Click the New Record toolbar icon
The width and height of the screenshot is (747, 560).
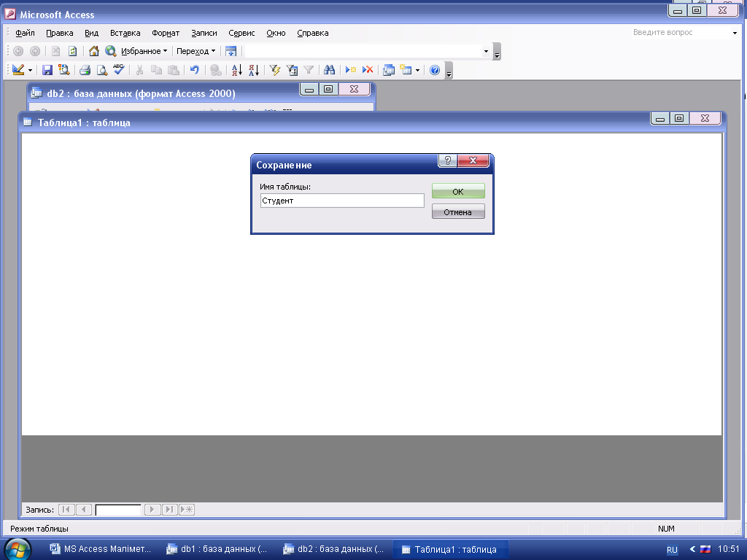pyautogui.click(x=351, y=70)
